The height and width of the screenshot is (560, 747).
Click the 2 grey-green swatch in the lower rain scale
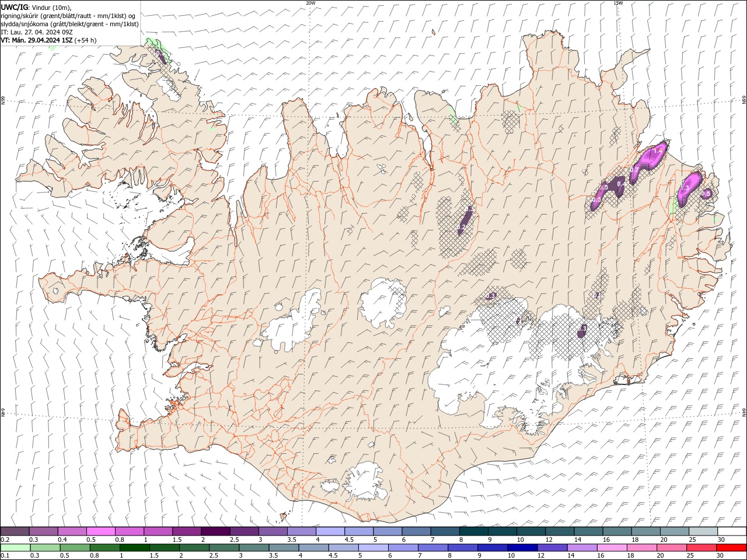194,548
